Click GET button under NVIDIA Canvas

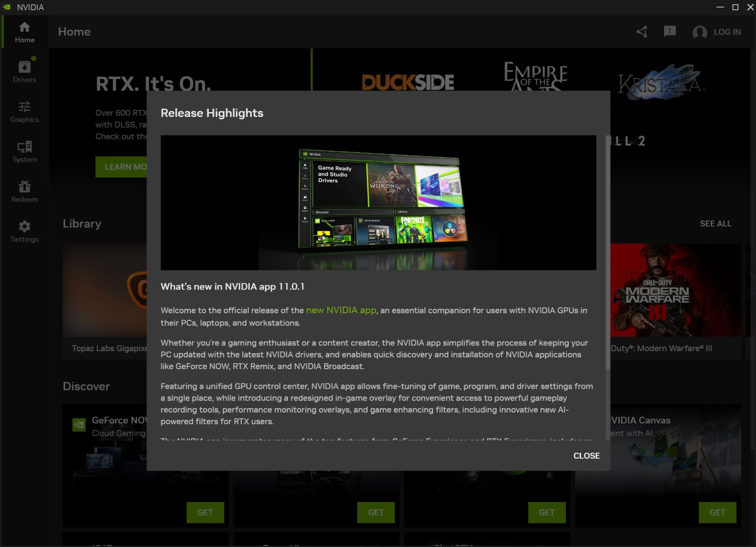pyautogui.click(x=717, y=512)
